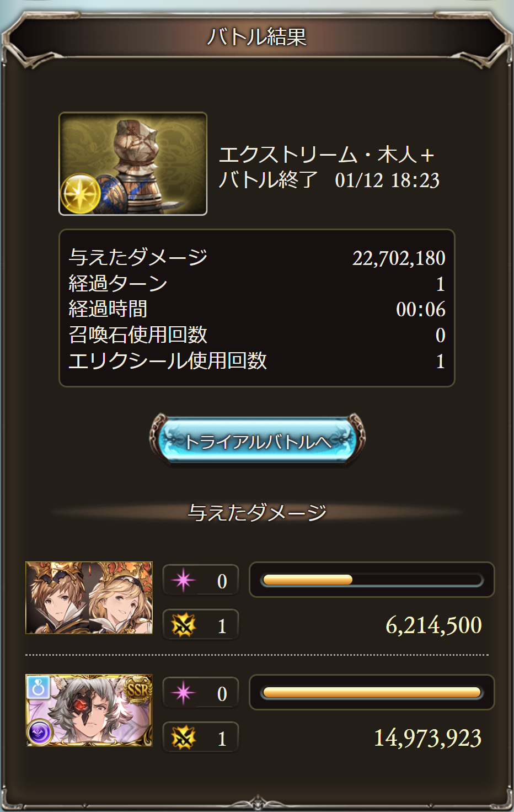Click the バトル結果 title header

tap(257, 37)
